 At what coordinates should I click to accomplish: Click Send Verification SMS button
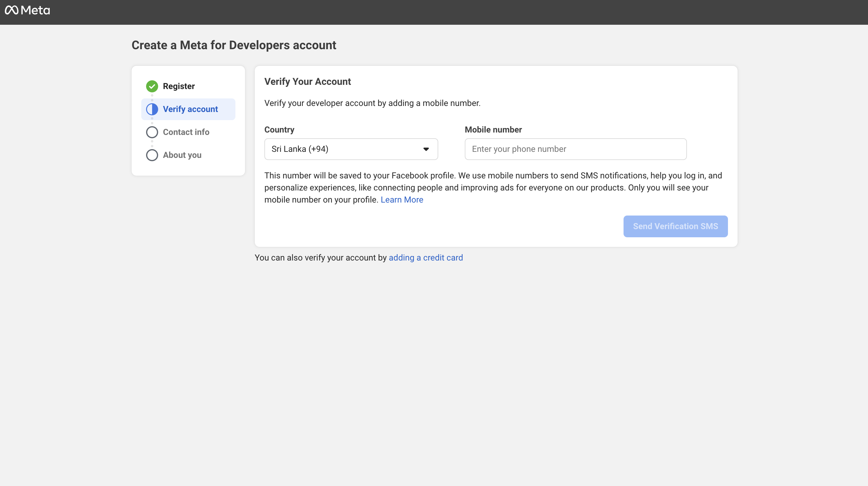click(x=676, y=226)
